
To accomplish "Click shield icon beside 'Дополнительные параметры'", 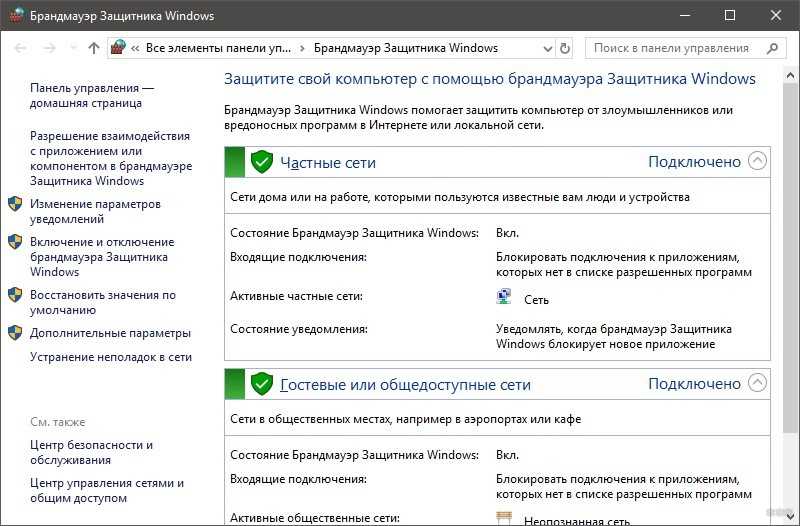I will 15,333.
